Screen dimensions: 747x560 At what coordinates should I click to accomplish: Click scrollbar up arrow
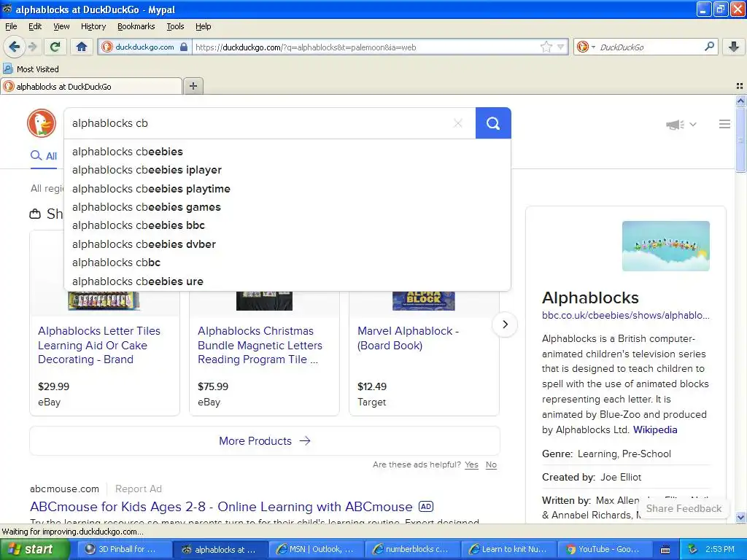[x=740, y=101]
